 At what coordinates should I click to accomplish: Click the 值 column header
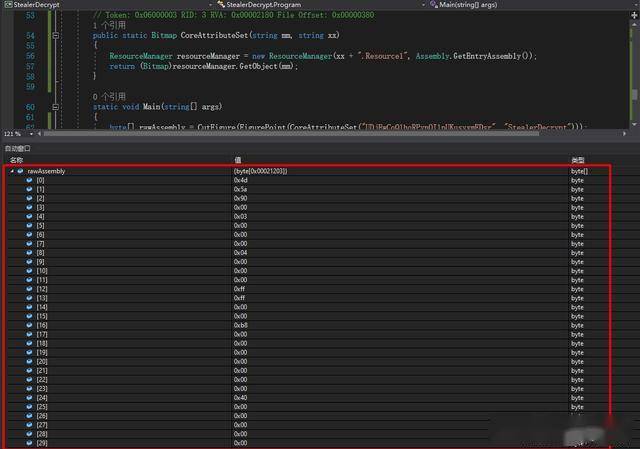pyautogui.click(x=237, y=159)
